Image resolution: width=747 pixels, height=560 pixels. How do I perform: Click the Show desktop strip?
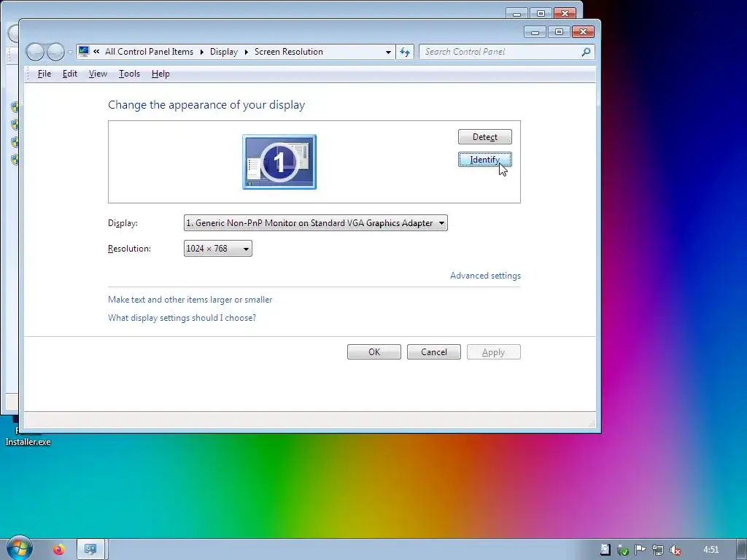[742, 550]
